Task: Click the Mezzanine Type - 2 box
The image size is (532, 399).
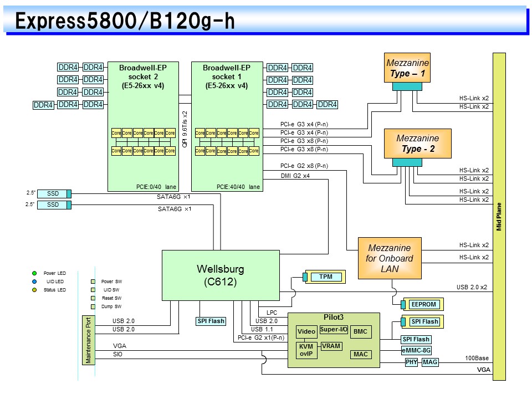Action: pos(417,143)
